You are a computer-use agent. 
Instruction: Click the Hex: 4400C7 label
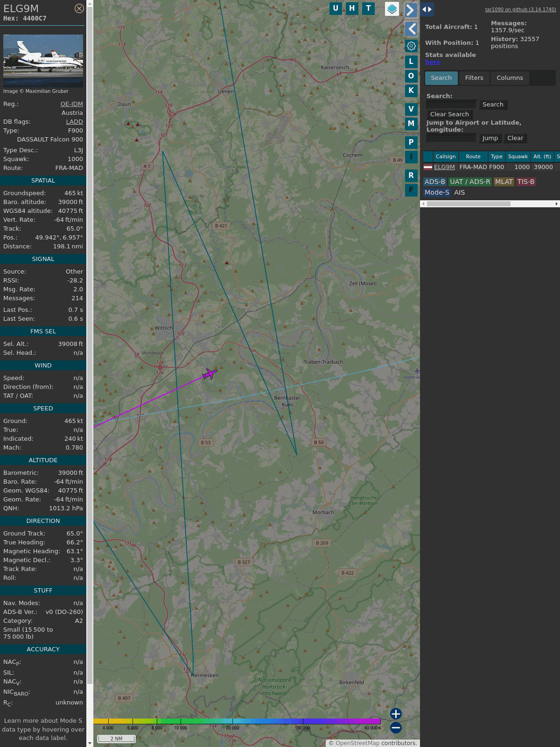[x=25, y=19]
